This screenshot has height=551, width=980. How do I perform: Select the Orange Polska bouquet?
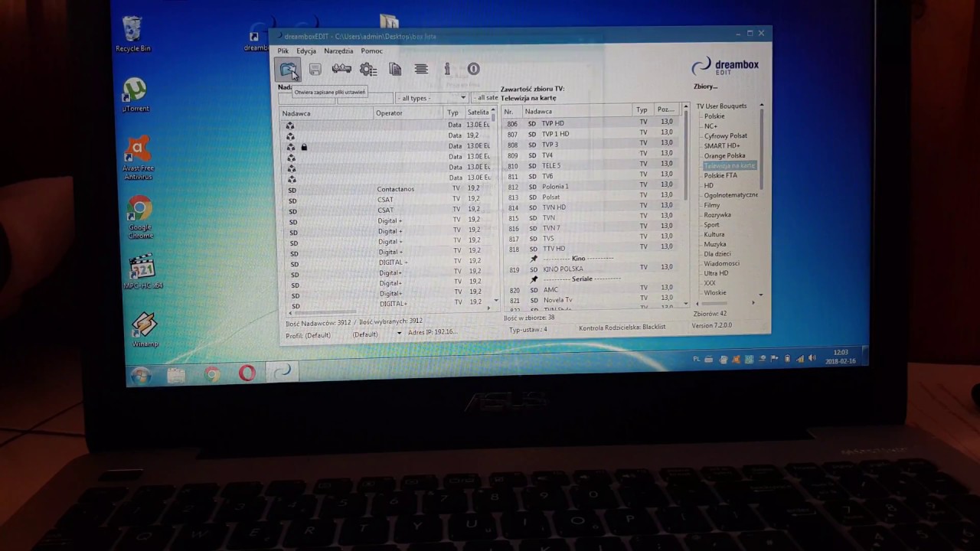point(725,155)
